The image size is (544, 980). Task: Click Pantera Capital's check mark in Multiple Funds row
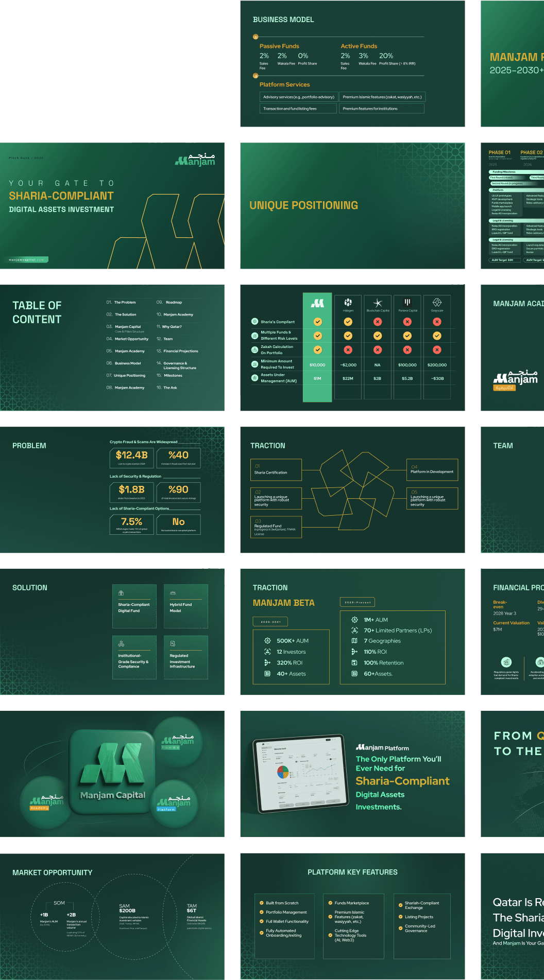click(x=407, y=336)
